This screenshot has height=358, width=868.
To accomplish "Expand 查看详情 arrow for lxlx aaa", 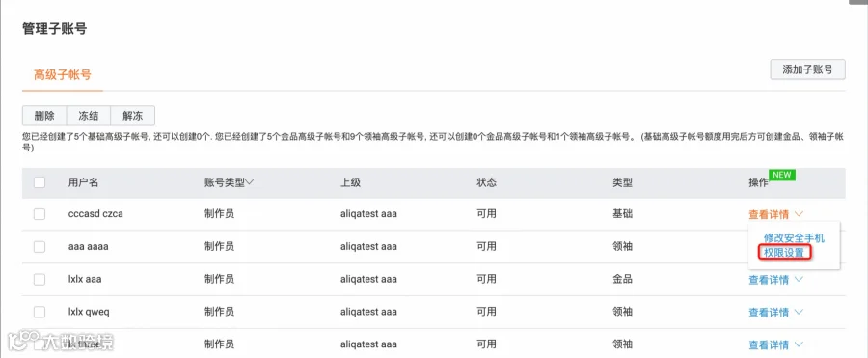I will (x=799, y=279).
